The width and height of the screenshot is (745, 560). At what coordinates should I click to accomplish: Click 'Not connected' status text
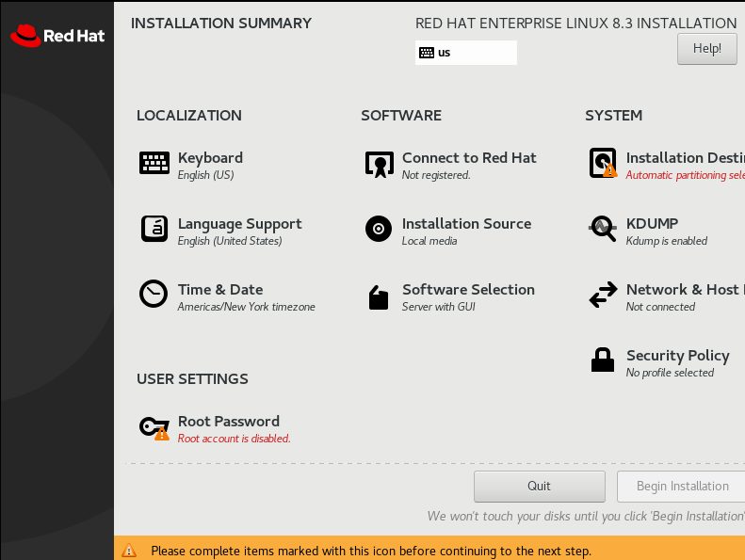point(660,307)
